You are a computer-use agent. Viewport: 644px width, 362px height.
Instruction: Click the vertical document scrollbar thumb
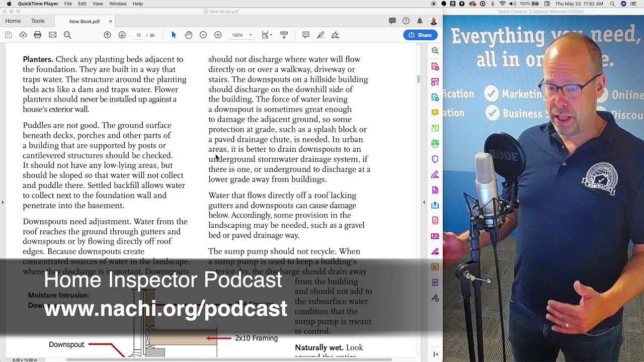pyautogui.click(x=418, y=79)
